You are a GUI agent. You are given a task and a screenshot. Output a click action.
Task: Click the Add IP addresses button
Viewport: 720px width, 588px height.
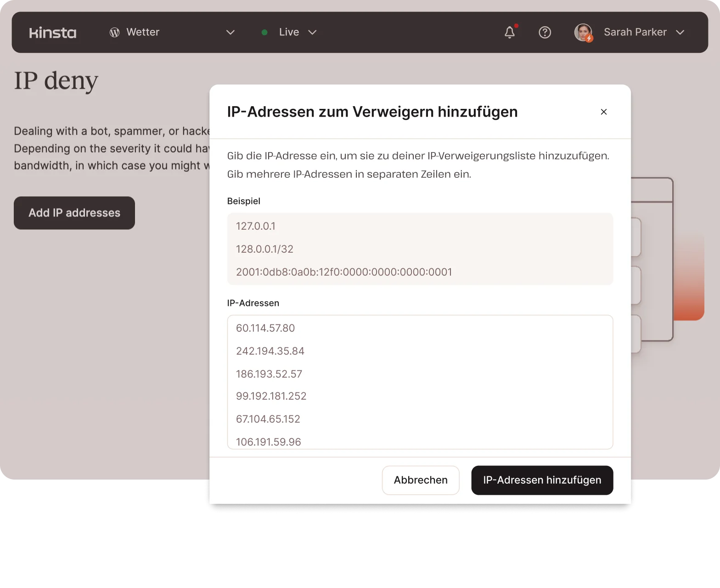point(74,213)
